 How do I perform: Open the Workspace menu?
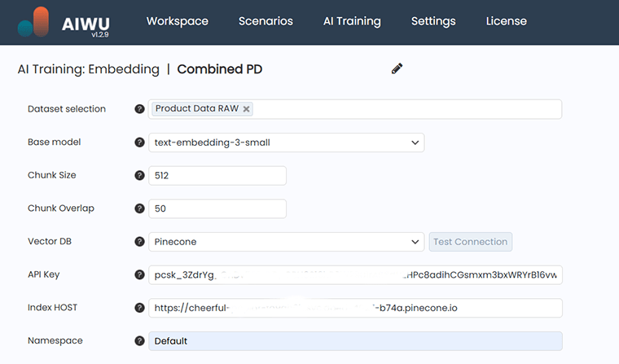point(178,21)
